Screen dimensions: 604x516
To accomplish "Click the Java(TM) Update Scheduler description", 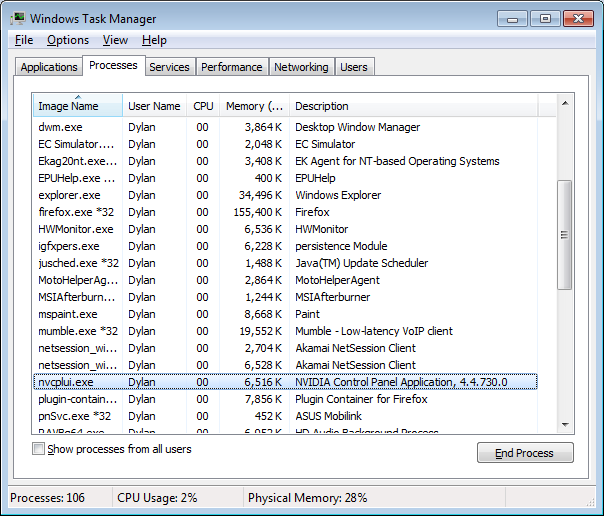I will 361,263.
